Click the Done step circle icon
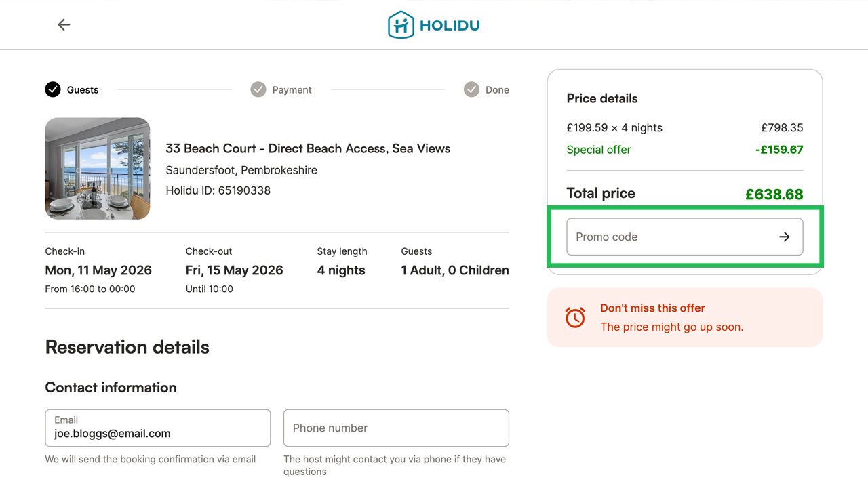Image resolution: width=868 pixels, height=488 pixels. [471, 89]
